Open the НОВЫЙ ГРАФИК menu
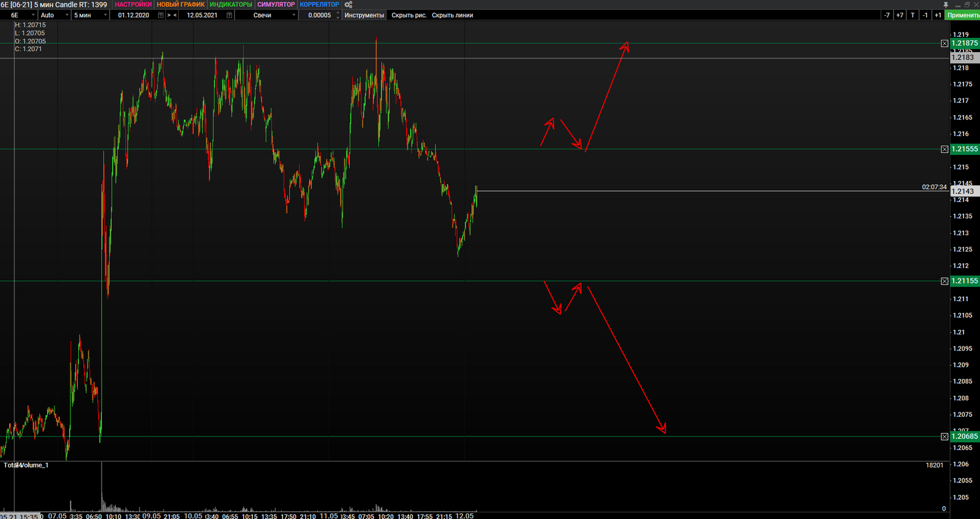980x519 pixels. [181, 4]
